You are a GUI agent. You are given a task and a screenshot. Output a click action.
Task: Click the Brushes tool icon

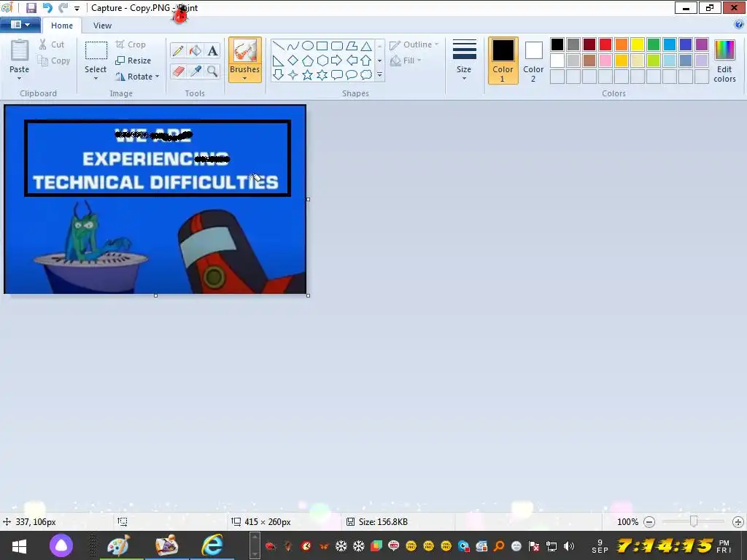coord(245,50)
